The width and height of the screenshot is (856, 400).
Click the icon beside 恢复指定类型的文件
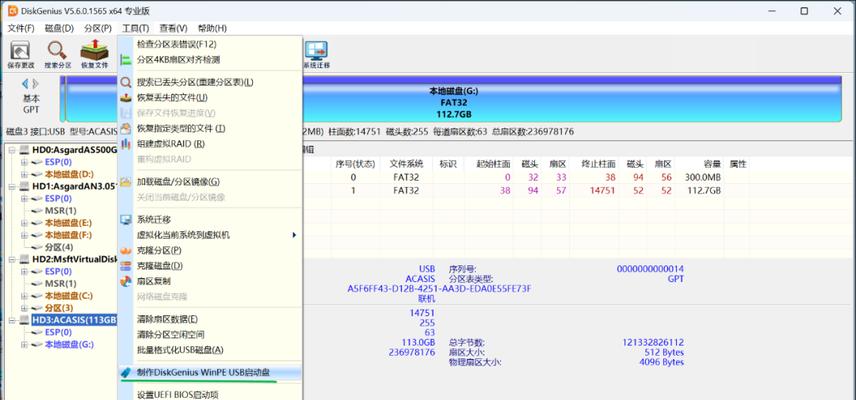click(x=126, y=129)
